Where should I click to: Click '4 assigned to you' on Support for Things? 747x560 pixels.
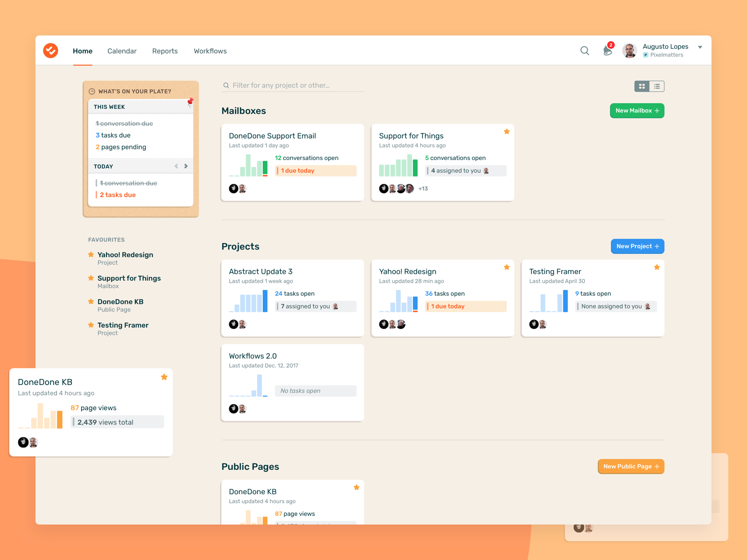pyautogui.click(x=466, y=171)
